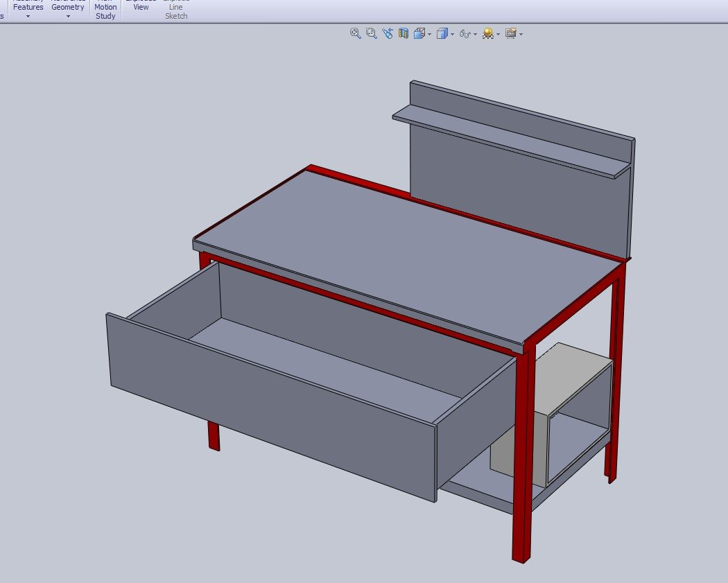This screenshot has width=728, height=583.
Task: Select the Zoom to Area tool
Action: point(372,33)
